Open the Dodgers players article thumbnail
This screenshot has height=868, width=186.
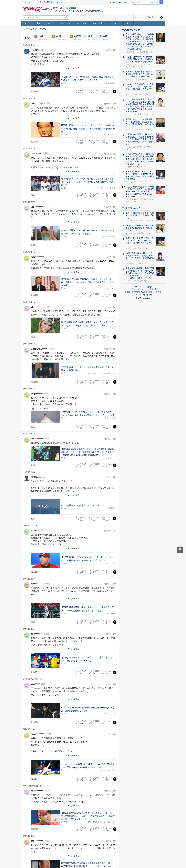tap(45, 183)
